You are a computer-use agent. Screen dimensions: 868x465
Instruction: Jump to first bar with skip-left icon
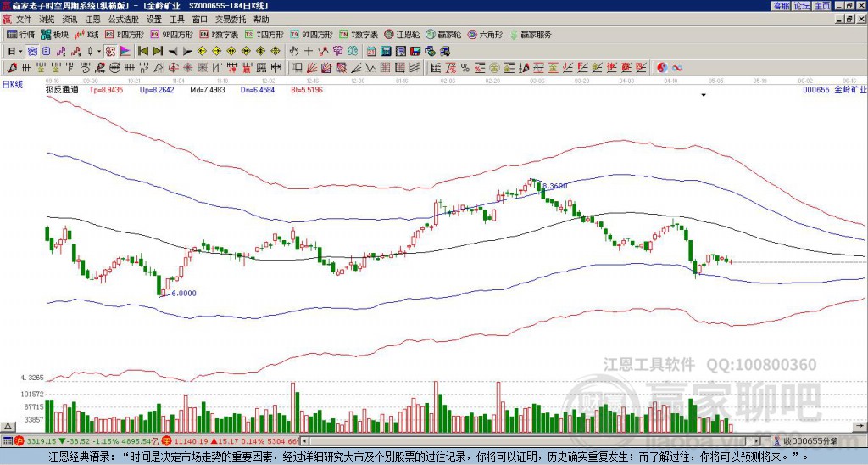[x=142, y=52]
